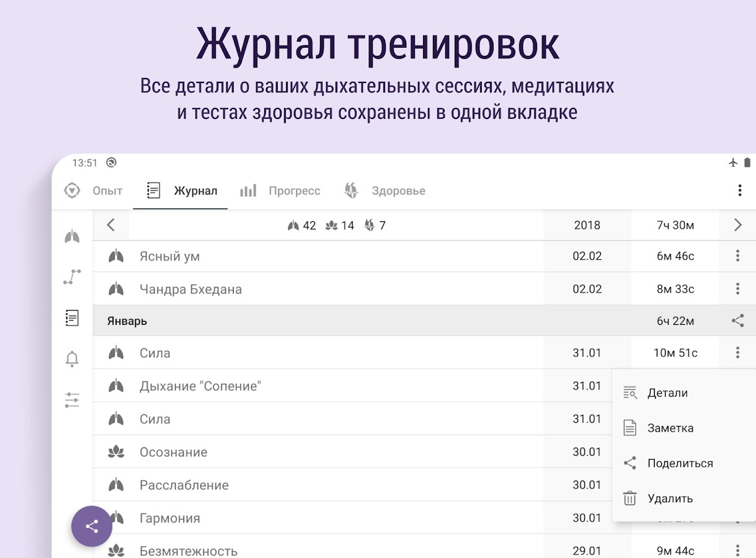The width and height of the screenshot is (756, 558).
Task: Choose Удалить from the context menu
Action: [x=683, y=498]
